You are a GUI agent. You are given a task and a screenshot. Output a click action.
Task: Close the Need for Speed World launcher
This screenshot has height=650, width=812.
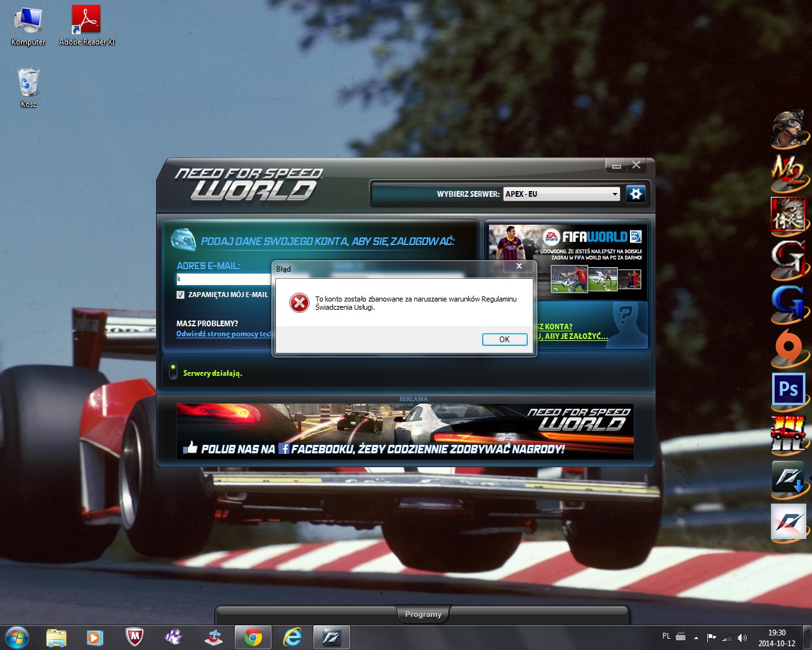point(636,165)
